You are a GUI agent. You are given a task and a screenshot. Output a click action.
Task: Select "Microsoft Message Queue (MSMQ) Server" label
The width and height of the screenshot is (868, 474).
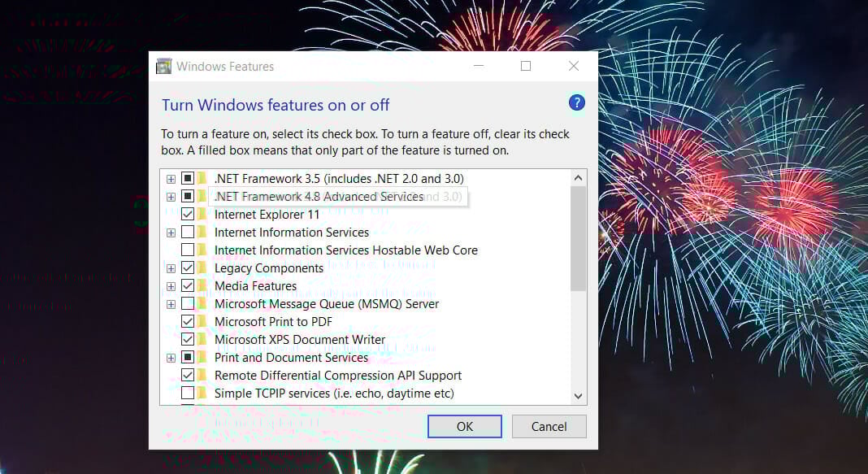click(327, 303)
